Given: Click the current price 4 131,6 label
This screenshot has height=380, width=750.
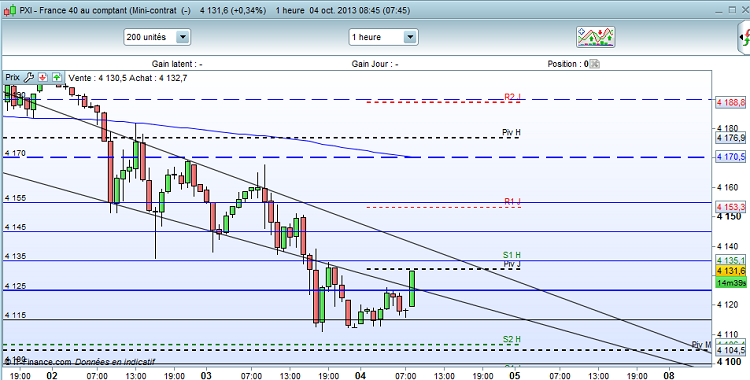Looking at the screenshot, I should (730, 271).
